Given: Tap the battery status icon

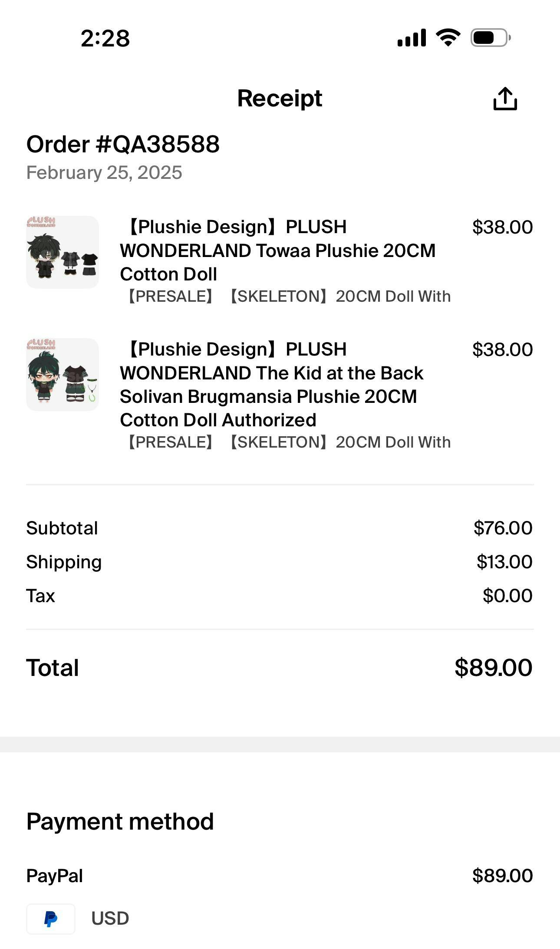Looking at the screenshot, I should tap(490, 38).
